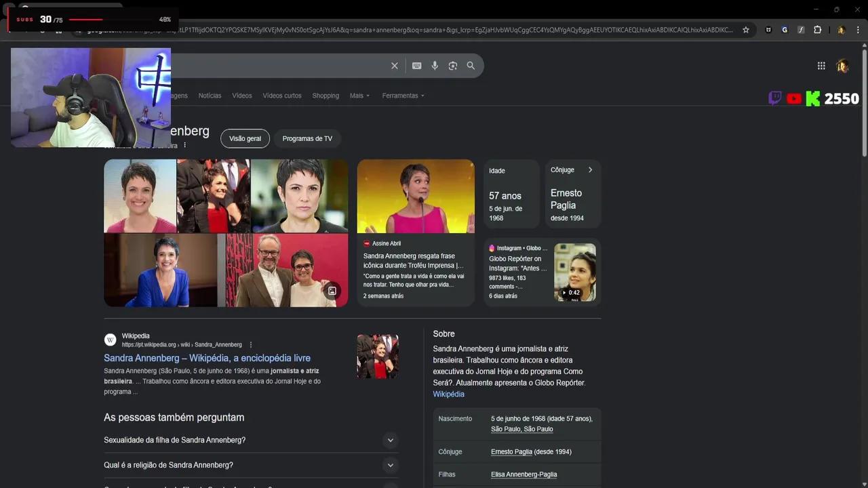Open the Assine Abril news article headline

pyautogui.click(x=414, y=261)
